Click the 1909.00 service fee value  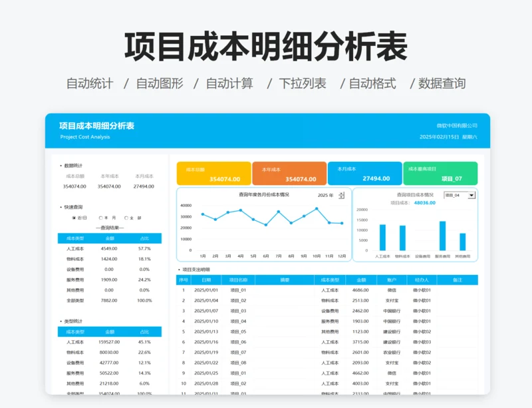pyautogui.click(x=109, y=280)
